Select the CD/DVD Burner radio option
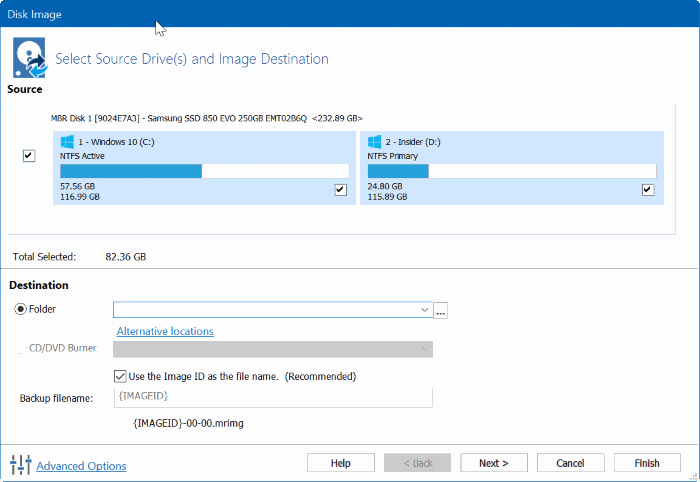700x482 pixels. pyautogui.click(x=21, y=348)
